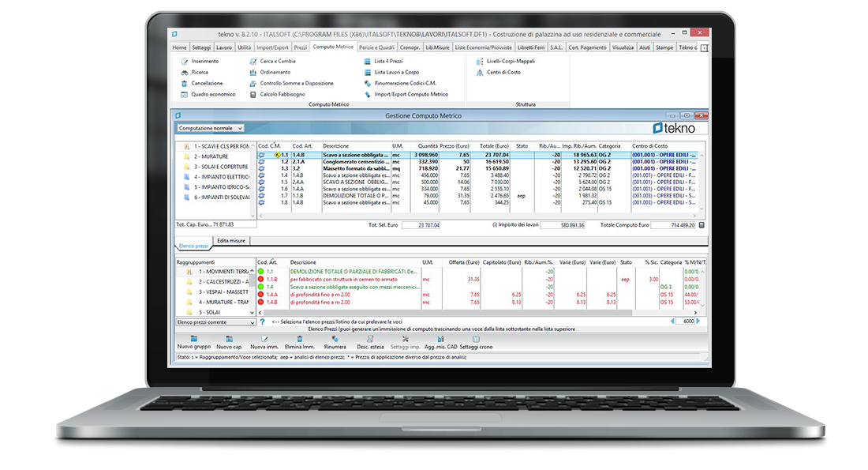Click left arrow beside 6000 value
The height and width of the screenshot is (470, 868).
coord(672,321)
